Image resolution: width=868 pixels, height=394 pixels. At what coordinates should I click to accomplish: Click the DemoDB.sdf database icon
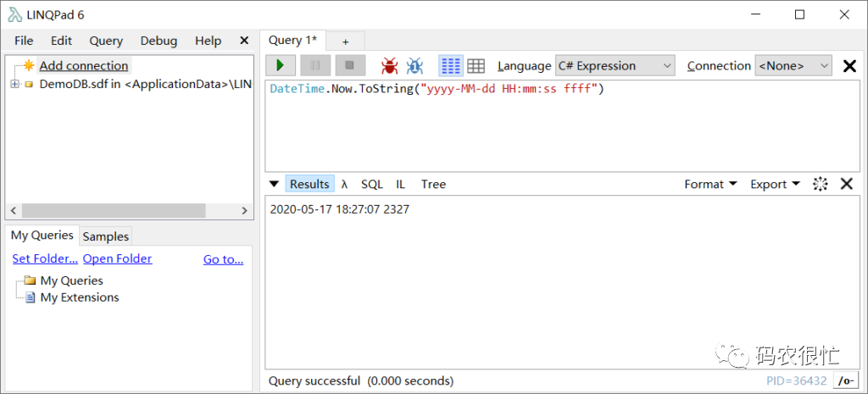29,84
